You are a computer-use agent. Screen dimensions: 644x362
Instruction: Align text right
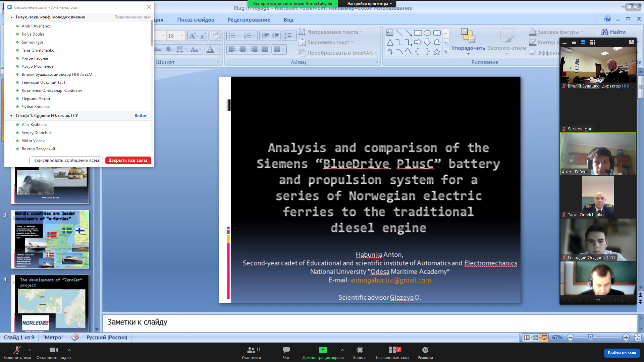point(254,49)
